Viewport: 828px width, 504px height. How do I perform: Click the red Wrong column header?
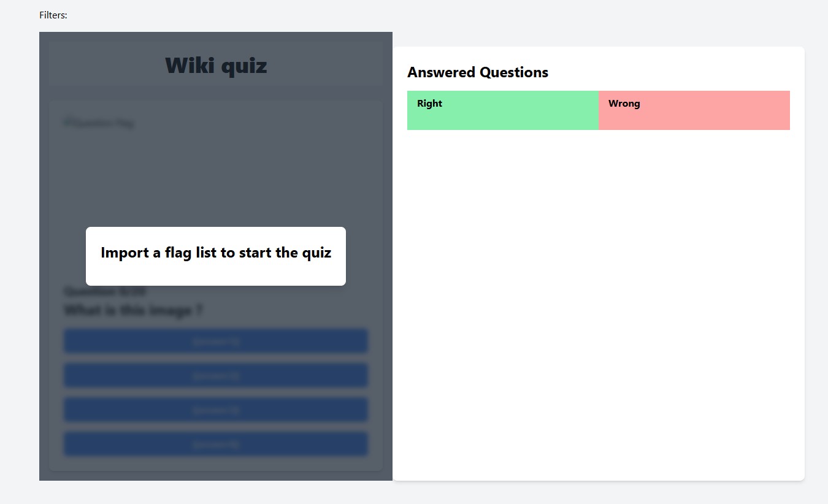[694, 110]
